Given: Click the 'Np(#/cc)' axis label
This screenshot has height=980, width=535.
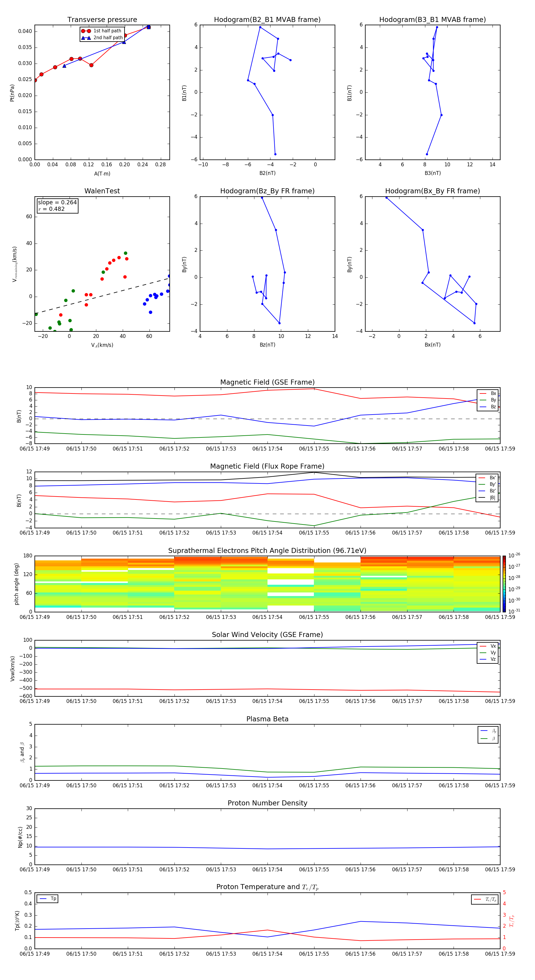Looking at the screenshot, I should pyautogui.click(x=20, y=837).
